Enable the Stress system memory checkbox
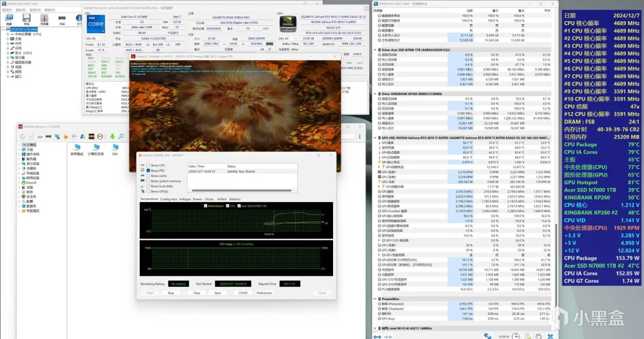 [x=148, y=181]
